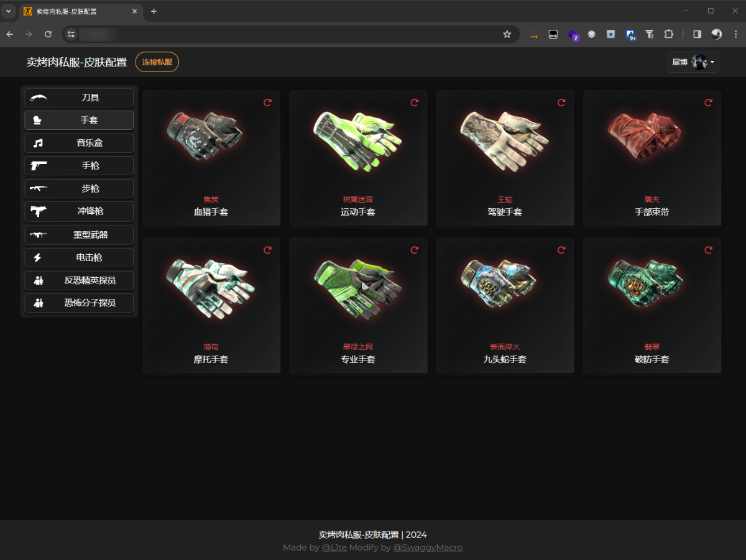
Task: Open the 反恐精英探员 agents category
Action: pyautogui.click(x=79, y=280)
